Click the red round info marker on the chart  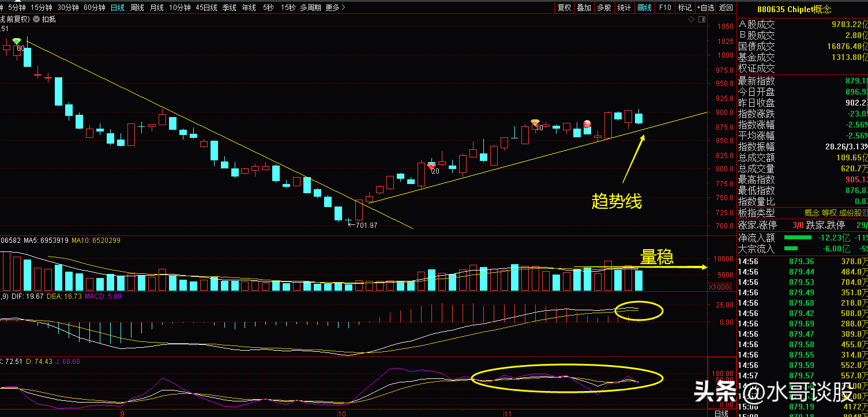587,123
